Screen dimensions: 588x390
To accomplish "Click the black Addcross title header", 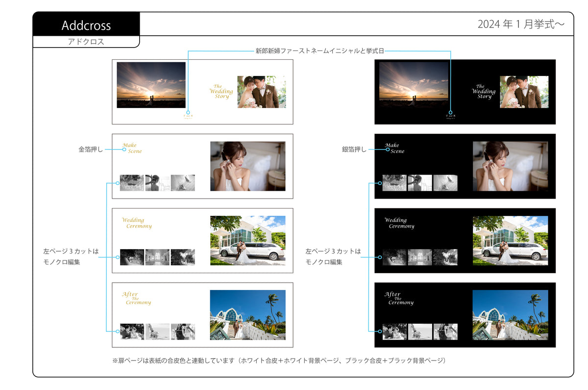I will 86,25.
